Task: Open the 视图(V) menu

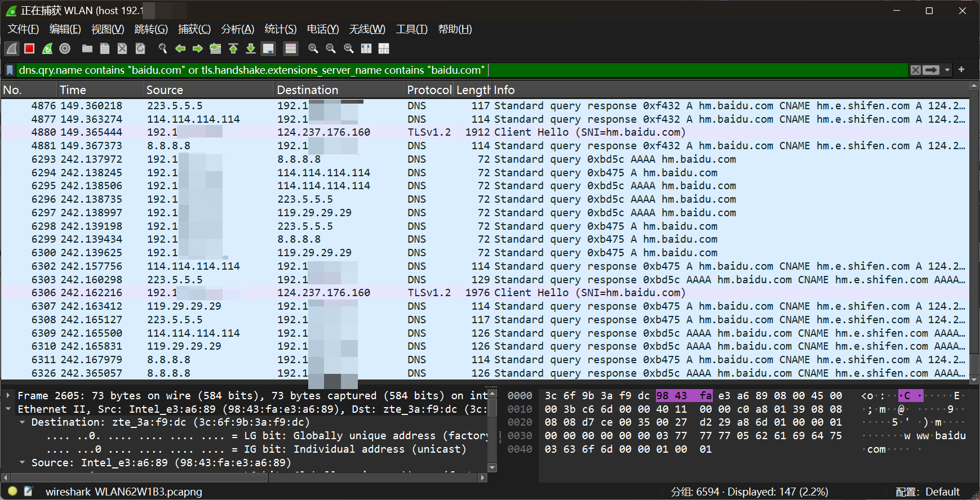Action: 107,29
